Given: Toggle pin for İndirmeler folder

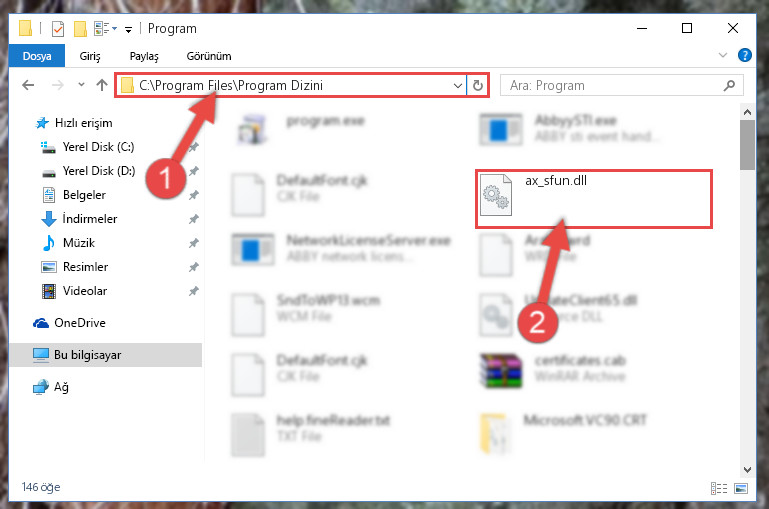Looking at the screenshot, I should (194, 219).
